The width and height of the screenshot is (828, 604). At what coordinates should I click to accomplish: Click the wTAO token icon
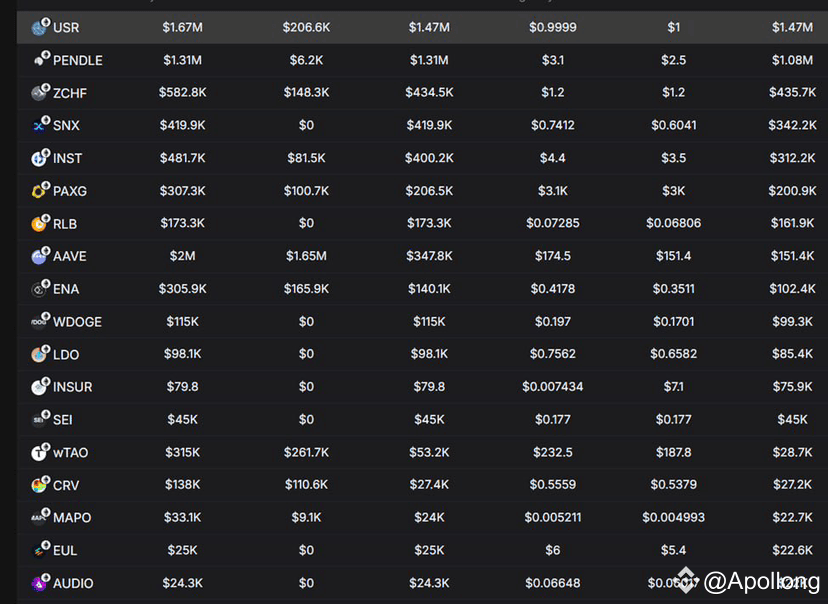(x=40, y=452)
